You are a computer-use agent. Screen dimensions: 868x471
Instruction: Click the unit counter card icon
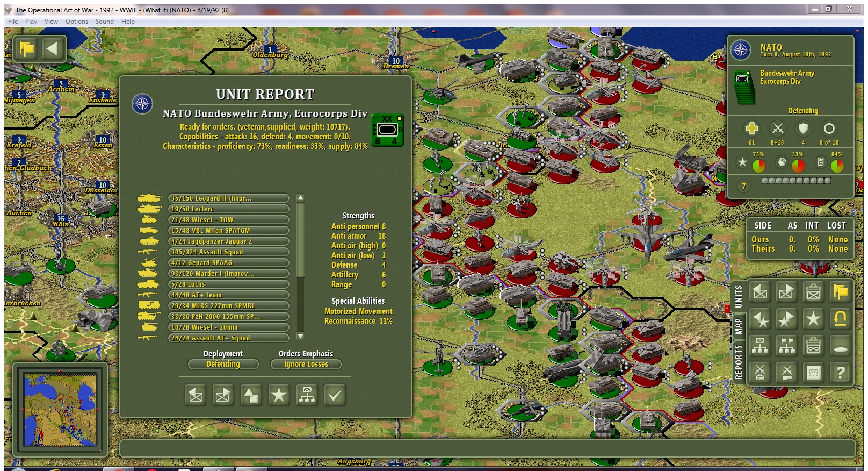tap(813, 372)
